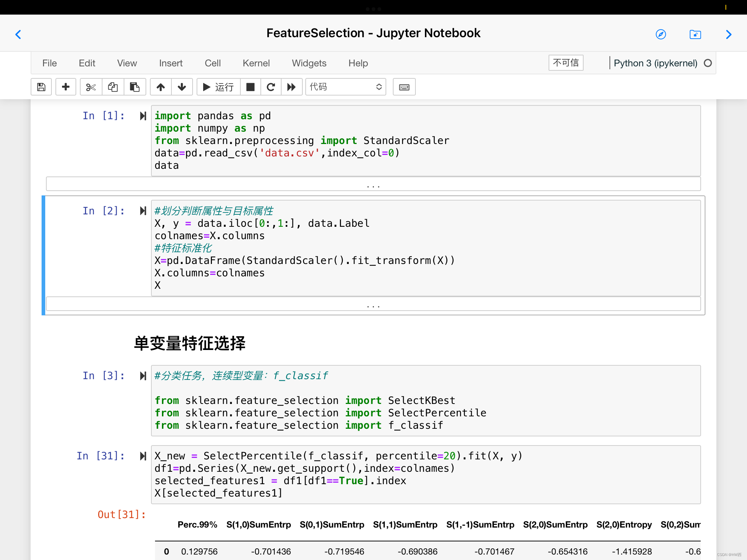Expand collapsed output of cell 2
The image size is (747, 560).
click(x=373, y=304)
